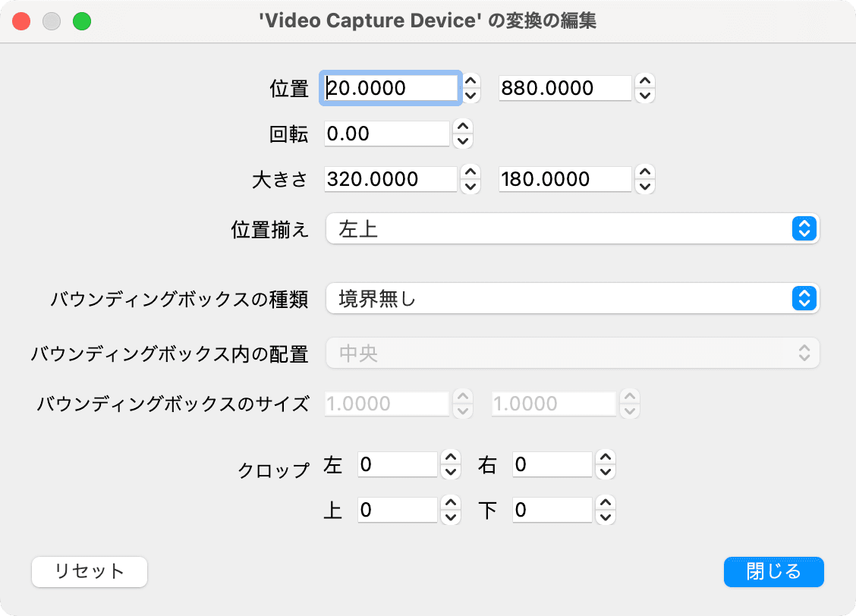Screen dimensions: 856x616
Task: Decrease the 回転 rotation value
Action: pos(463,141)
